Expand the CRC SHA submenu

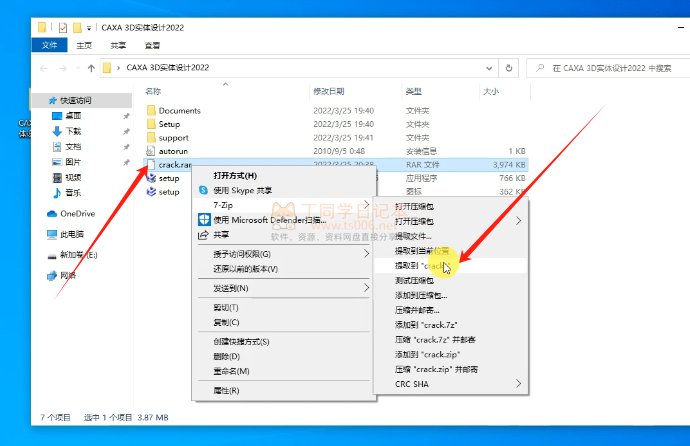(451, 384)
